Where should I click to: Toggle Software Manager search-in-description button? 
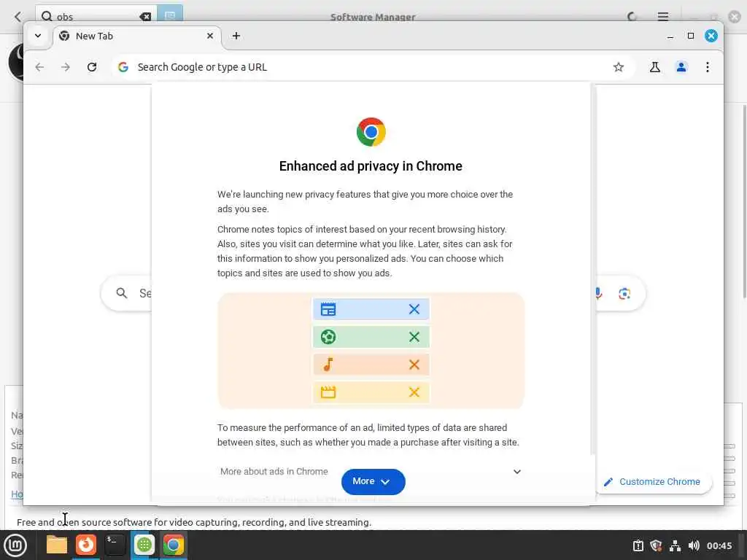[169, 15]
